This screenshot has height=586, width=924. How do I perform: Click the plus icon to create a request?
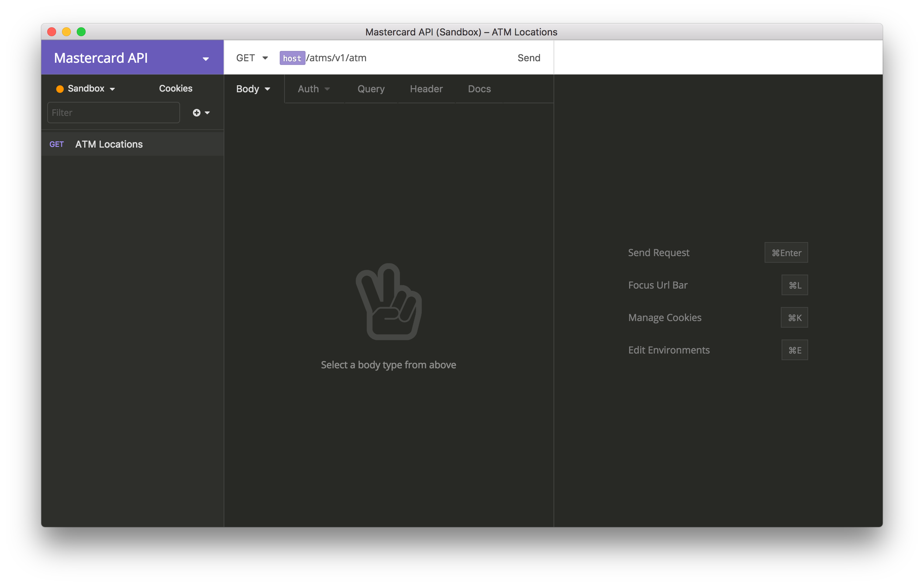coord(196,113)
